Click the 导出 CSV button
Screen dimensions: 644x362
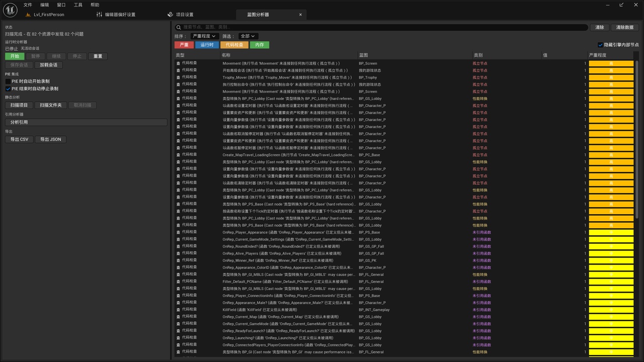pos(19,139)
